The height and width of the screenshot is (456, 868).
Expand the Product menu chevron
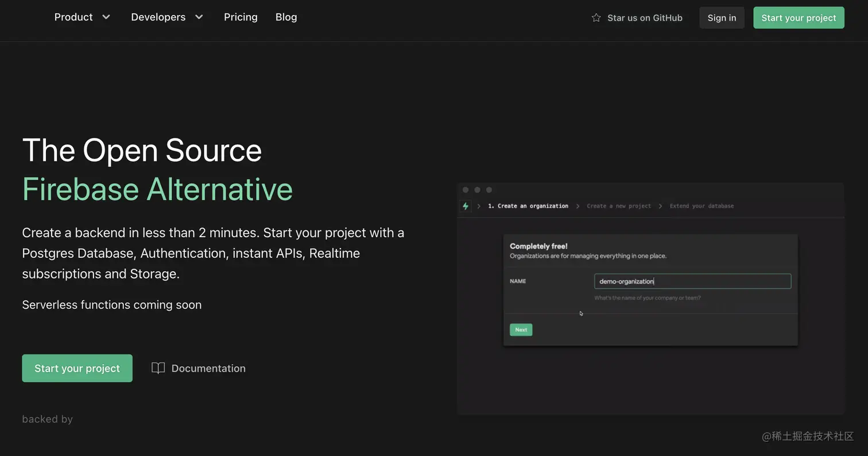click(106, 17)
